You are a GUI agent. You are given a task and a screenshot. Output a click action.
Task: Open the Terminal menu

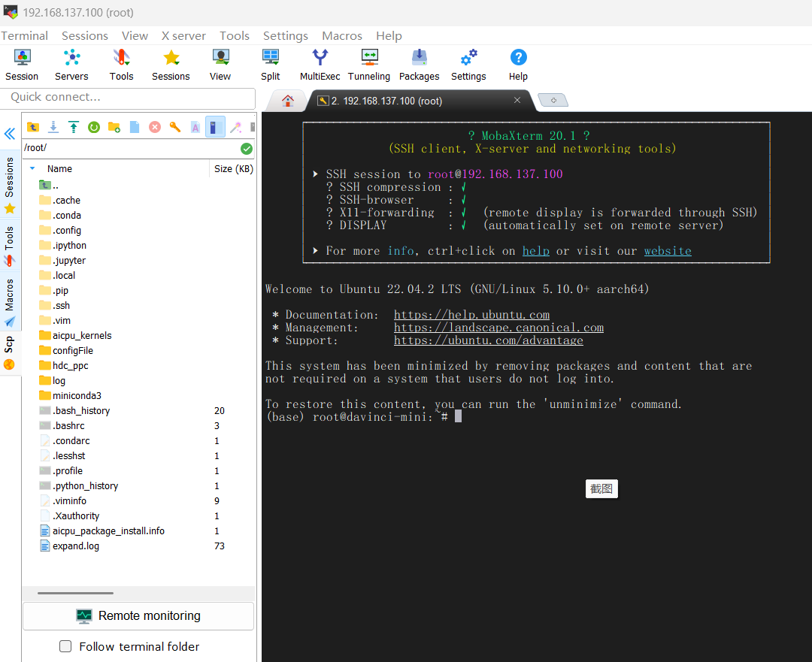[24, 36]
